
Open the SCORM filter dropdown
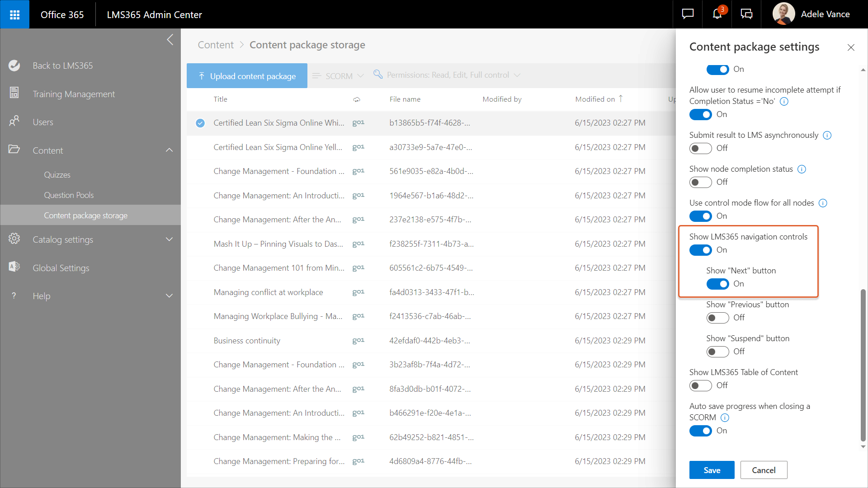(339, 76)
